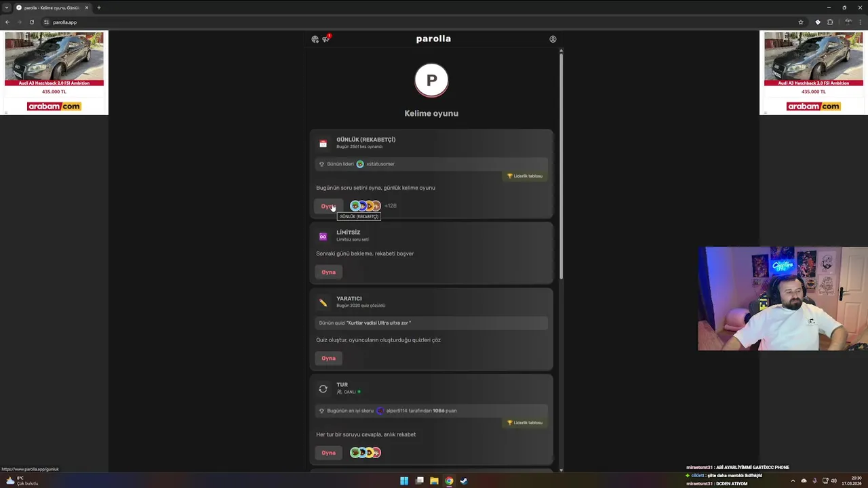Click the Kelime oyunu heading

431,113
